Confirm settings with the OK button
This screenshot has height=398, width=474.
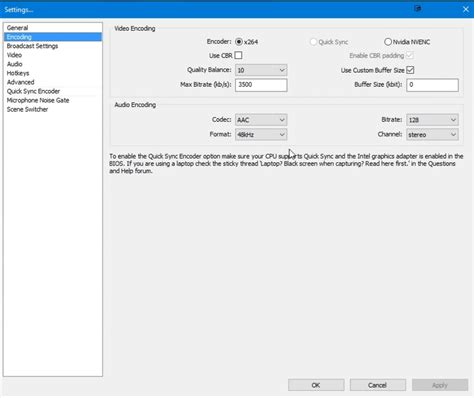click(316, 385)
